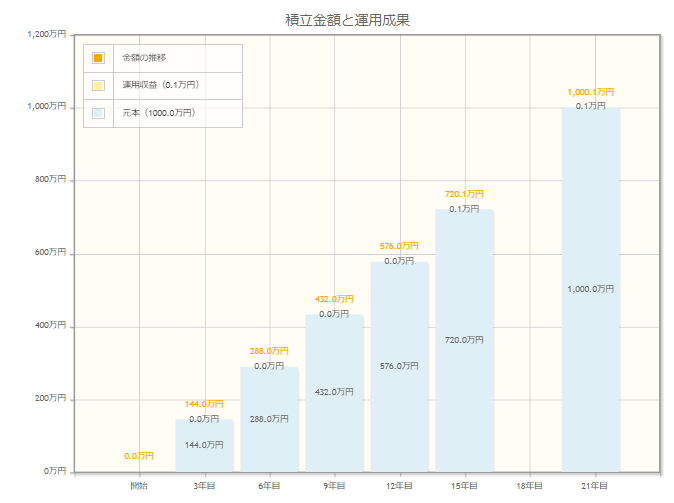Click the 18年目 x-axis label
The image size is (674, 503).
coord(529,485)
